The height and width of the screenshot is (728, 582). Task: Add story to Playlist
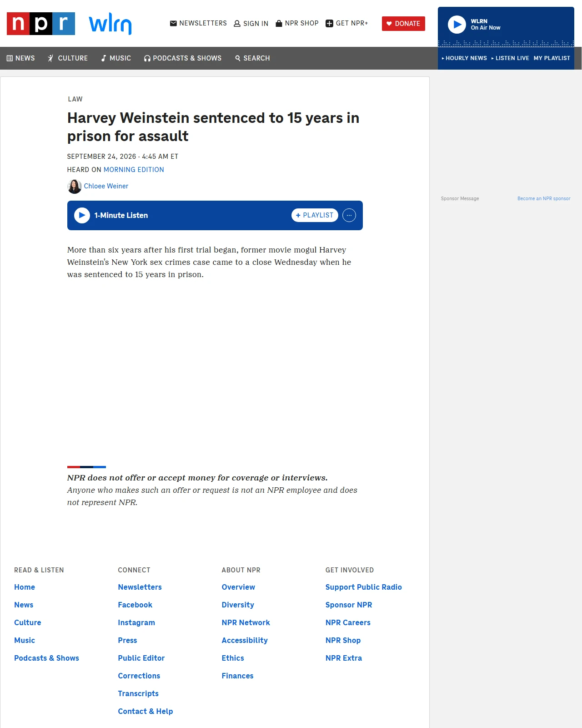click(x=315, y=215)
